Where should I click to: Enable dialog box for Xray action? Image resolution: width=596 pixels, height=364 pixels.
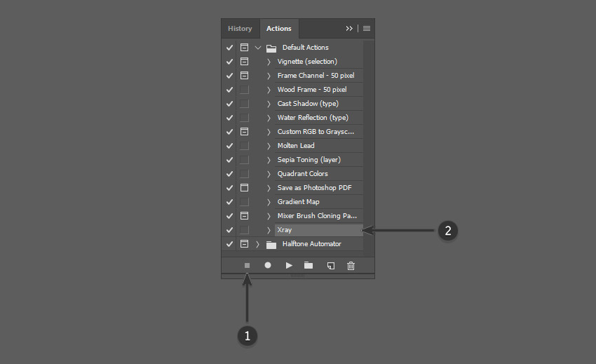coord(245,230)
